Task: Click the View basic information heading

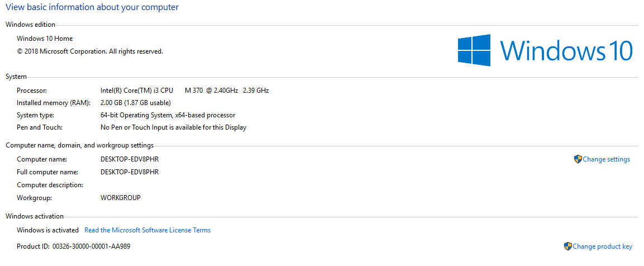Action: point(92,7)
